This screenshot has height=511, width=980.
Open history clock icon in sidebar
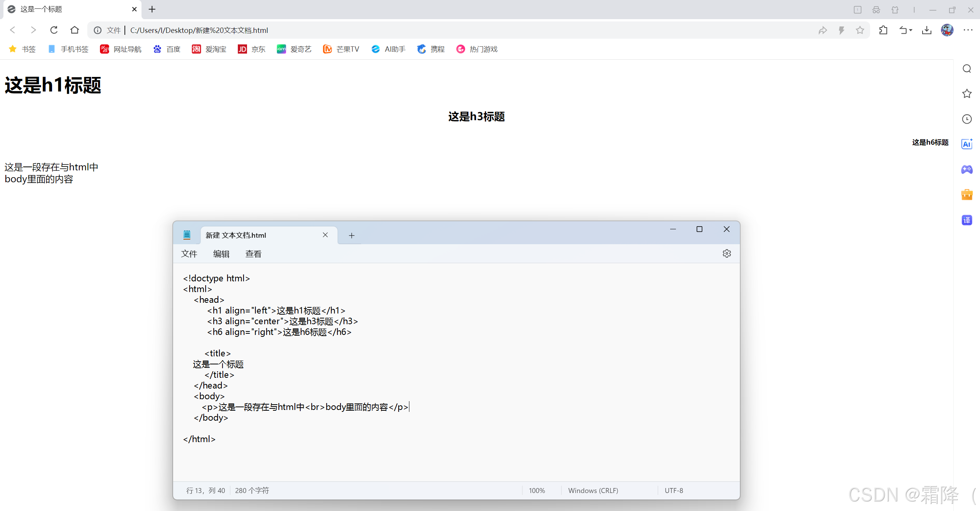[x=967, y=119]
